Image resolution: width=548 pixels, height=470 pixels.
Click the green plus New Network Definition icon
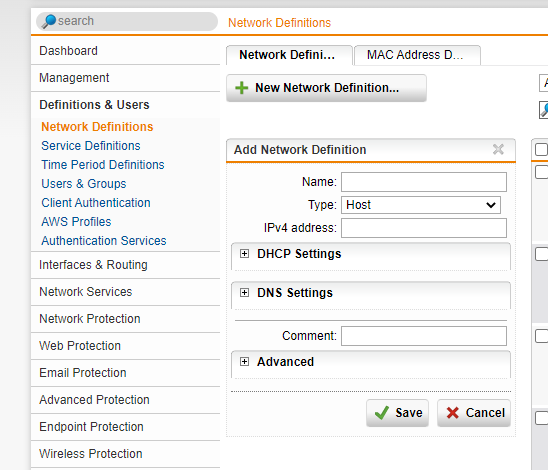241,88
